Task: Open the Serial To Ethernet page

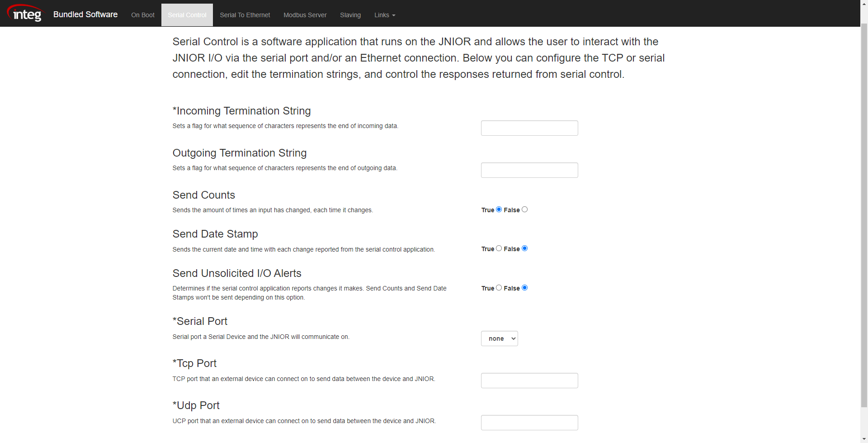Action: point(245,14)
